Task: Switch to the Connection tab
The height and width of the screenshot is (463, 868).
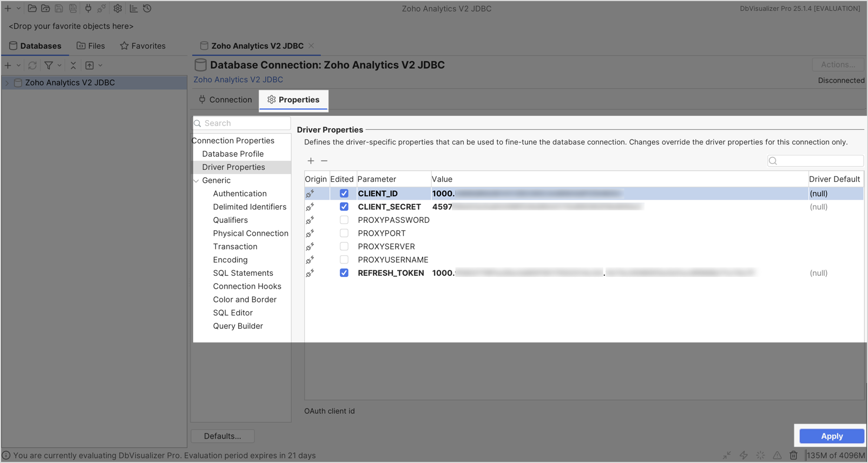Action: [225, 100]
